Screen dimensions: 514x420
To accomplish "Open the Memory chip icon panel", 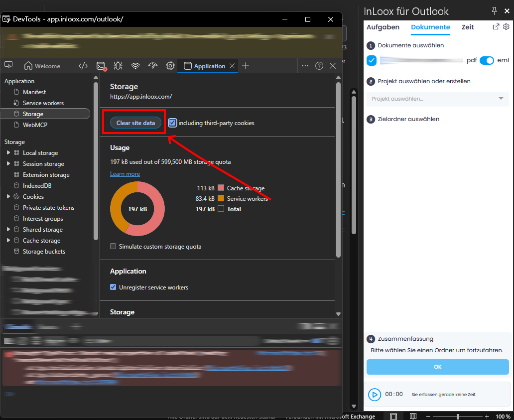I will tap(170, 66).
